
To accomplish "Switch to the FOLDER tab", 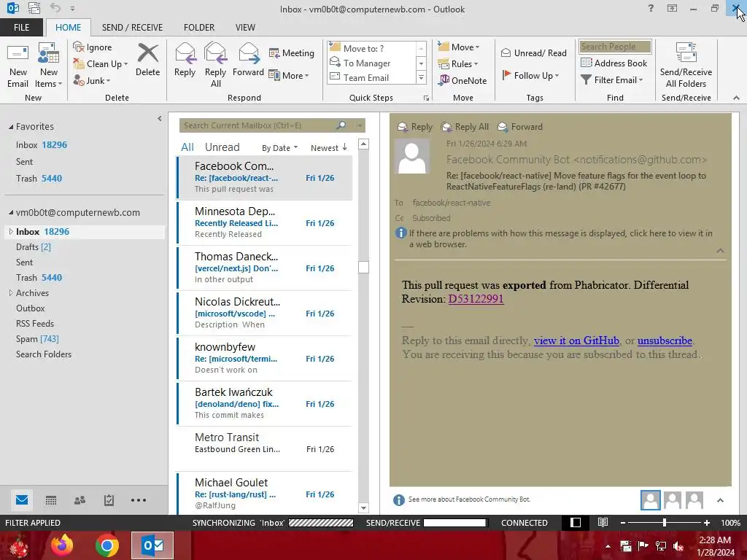I will tap(199, 28).
